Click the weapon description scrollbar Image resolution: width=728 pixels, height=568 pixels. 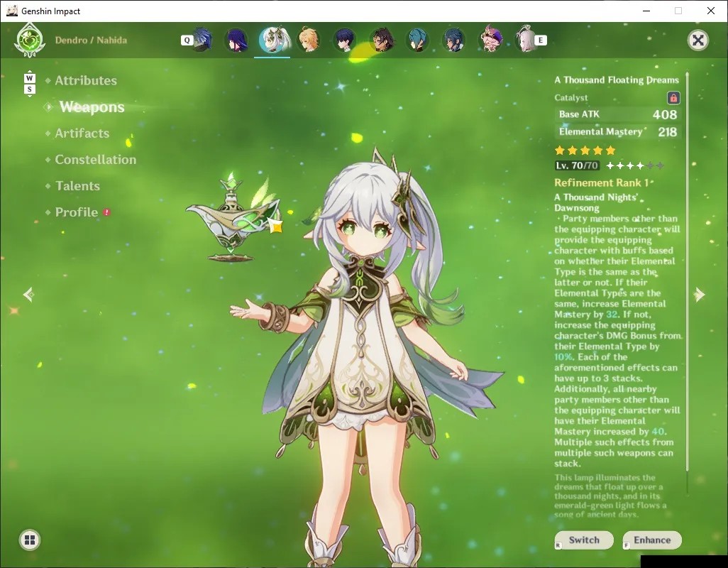click(x=687, y=283)
